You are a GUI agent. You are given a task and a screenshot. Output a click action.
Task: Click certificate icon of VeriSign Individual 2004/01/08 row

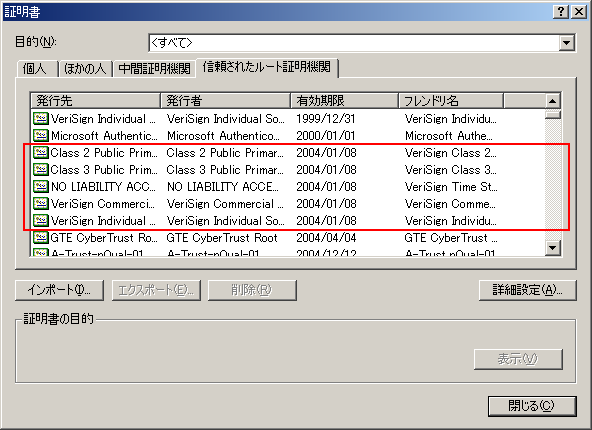point(40,220)
